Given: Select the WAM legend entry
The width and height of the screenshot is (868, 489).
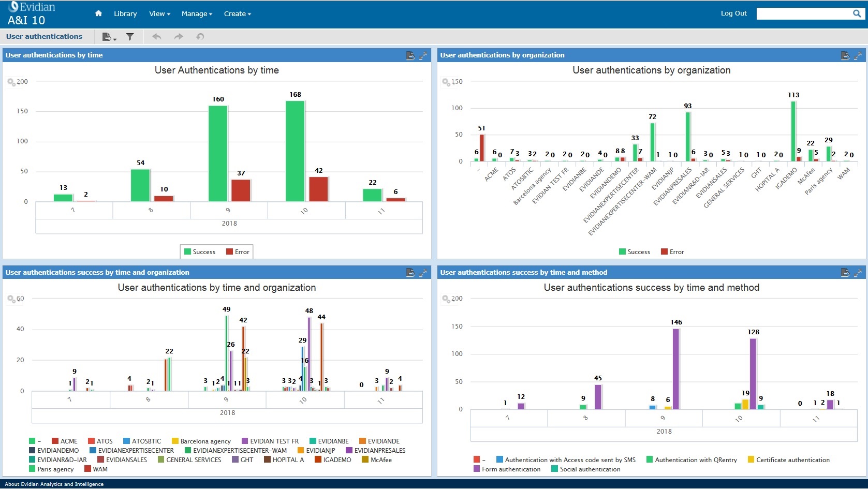Looking at the screenshot, I should [96, 469].
